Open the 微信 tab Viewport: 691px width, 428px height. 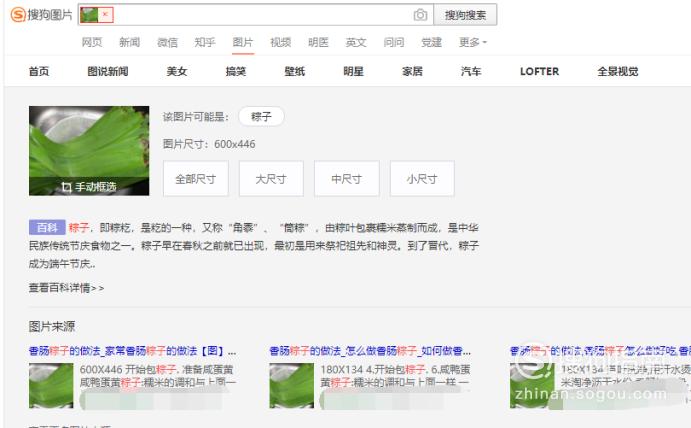tap(167, 42)
